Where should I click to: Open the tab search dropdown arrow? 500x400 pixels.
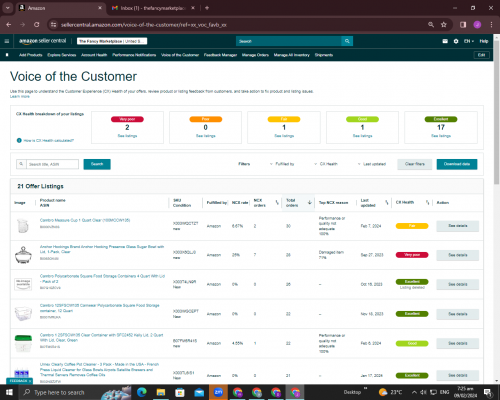pos(8,8)
